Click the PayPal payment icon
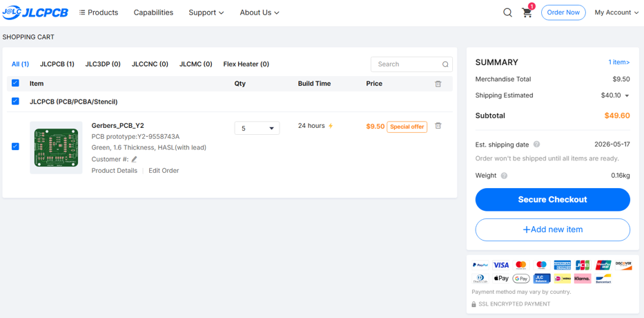The image size is (644, 318). coord(480,265)
